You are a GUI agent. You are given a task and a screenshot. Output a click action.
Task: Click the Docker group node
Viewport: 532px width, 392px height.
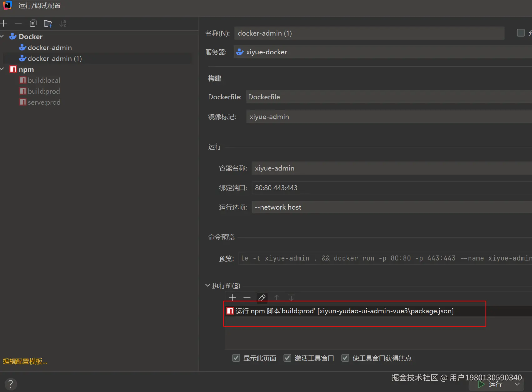(x=30, y=37)
